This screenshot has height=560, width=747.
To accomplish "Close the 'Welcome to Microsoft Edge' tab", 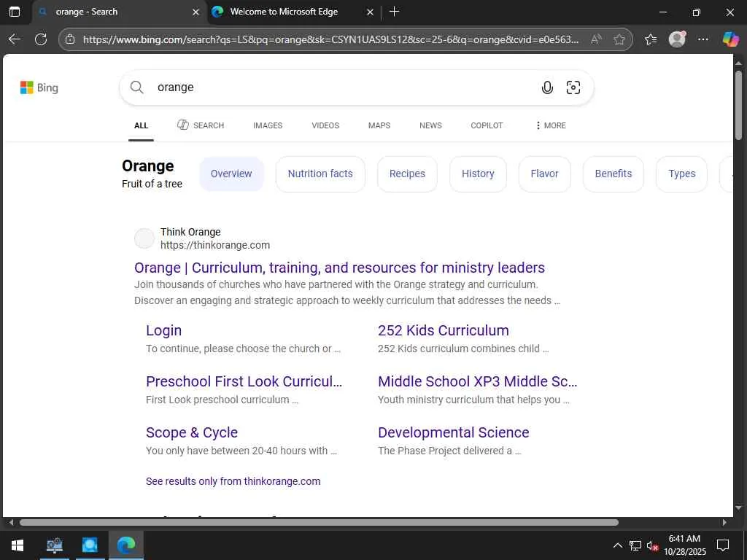I will point(370,12).
